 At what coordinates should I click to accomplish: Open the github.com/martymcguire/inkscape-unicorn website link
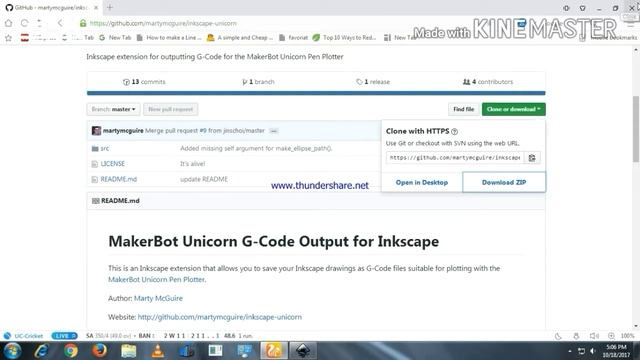(x=220, y=317)
